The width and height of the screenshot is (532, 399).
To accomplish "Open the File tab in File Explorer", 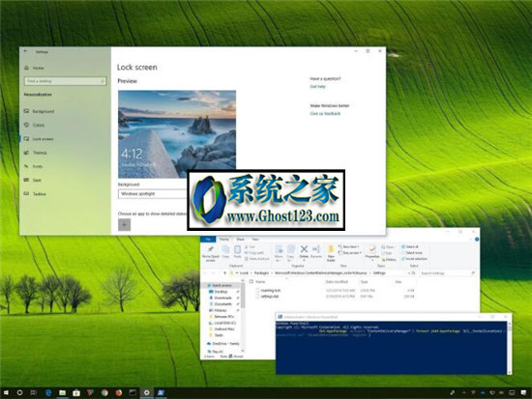I will click(208, 240).
